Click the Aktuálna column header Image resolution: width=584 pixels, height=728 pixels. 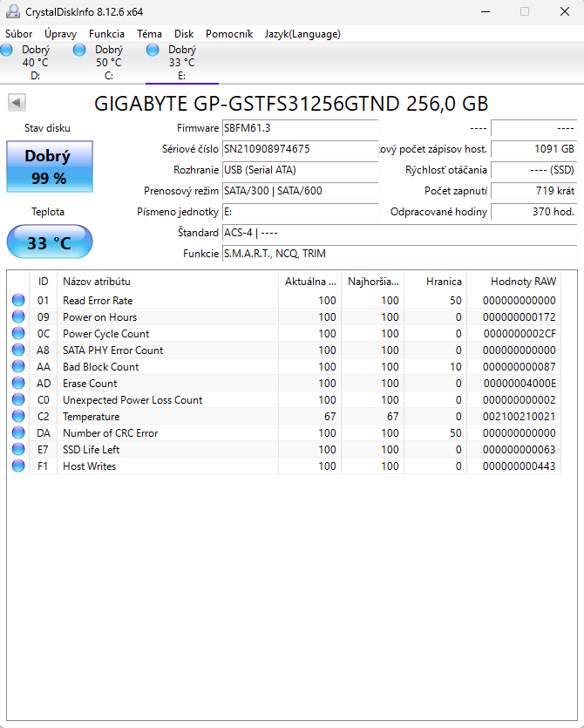(x=310, y=282)
